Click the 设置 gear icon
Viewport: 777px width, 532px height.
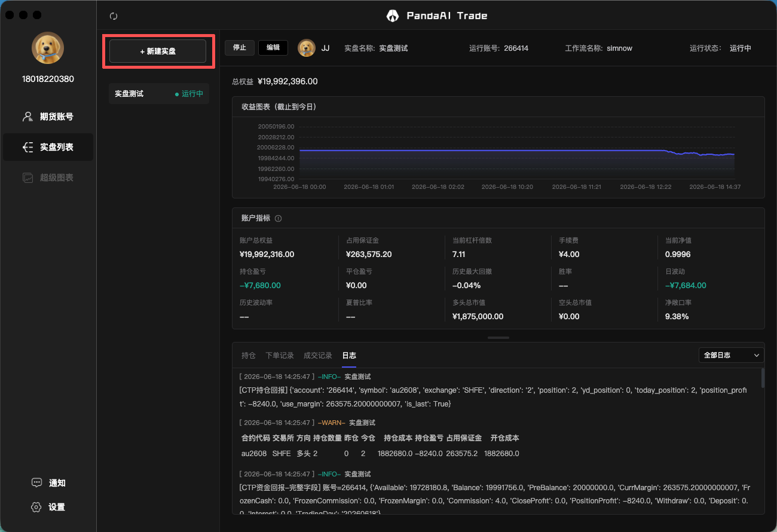tap(36, 507)
